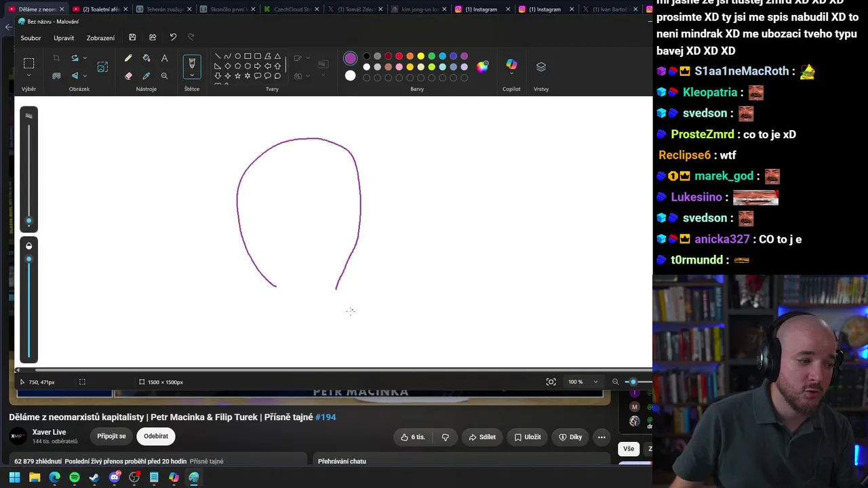Open the zoom percentage dropdown

[596, 382]
